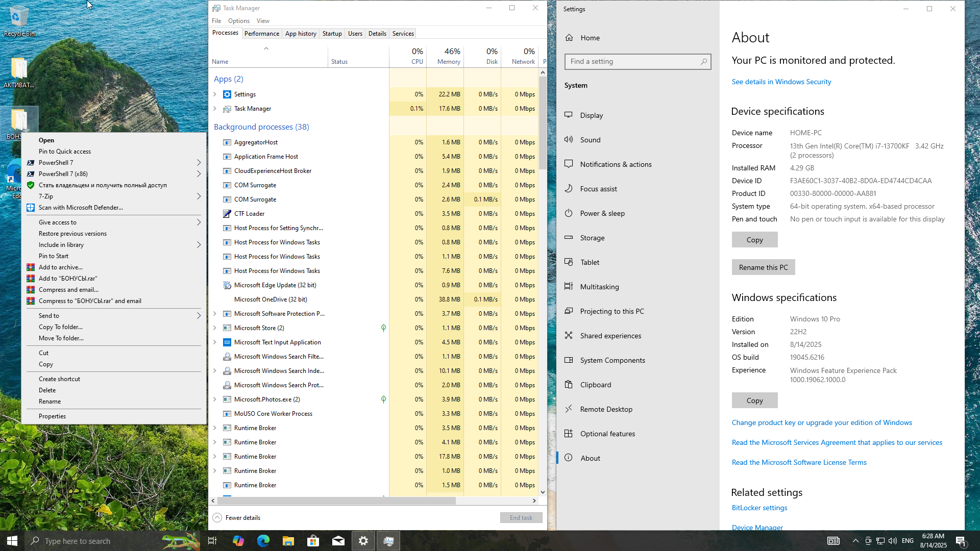Click Settings gear icon in Task Manager Apps
Image resolution: width=980 pixels, height=551 pixels.
pyautogui.click(x=227, y=94)
